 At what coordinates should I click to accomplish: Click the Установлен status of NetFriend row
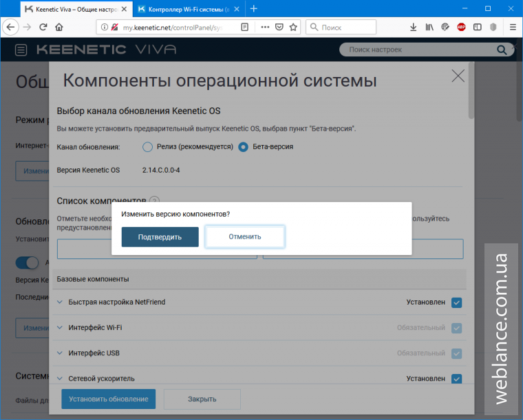pyautogui.click(x=425, y=302)
